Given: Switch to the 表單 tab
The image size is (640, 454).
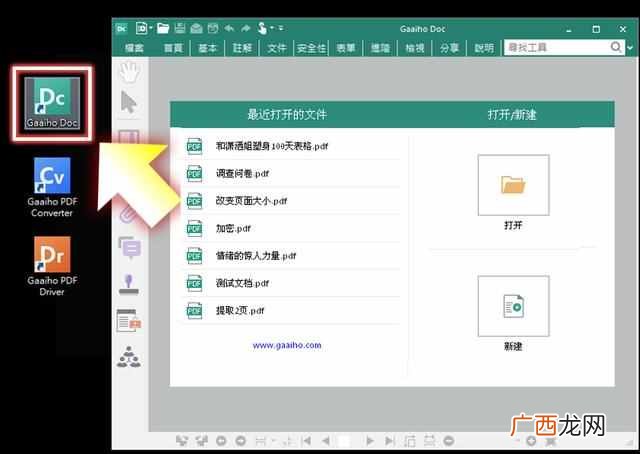Looking at the screenshot, I should pos(346,48).
